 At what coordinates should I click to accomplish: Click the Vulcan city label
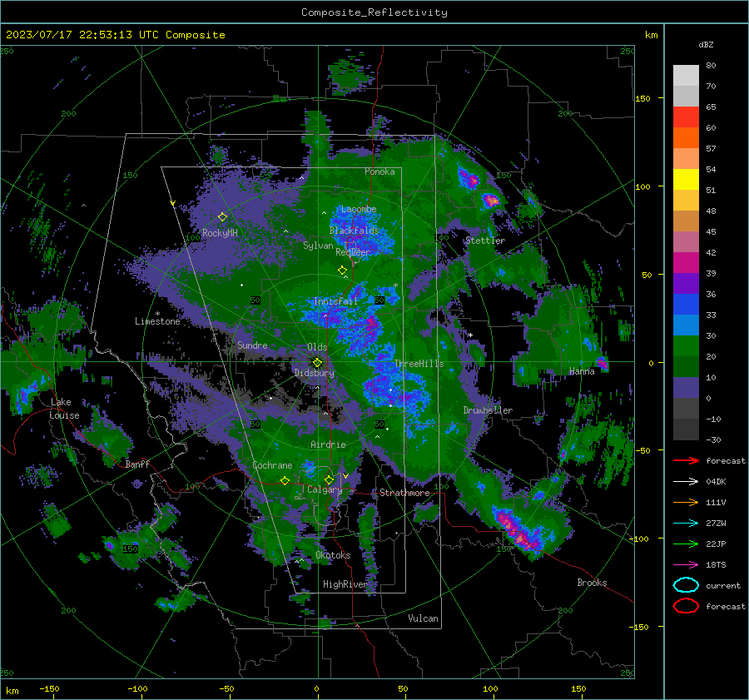[423, 618]
